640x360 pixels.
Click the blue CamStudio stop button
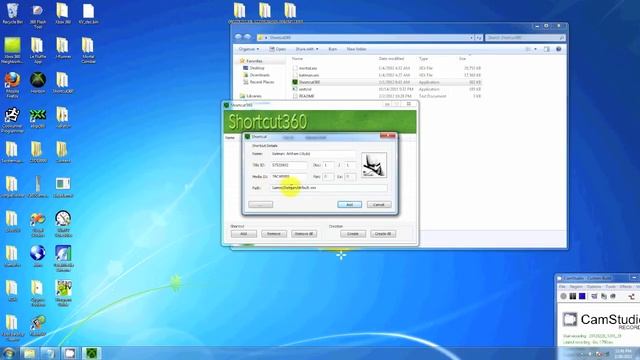tap(582, 296)
